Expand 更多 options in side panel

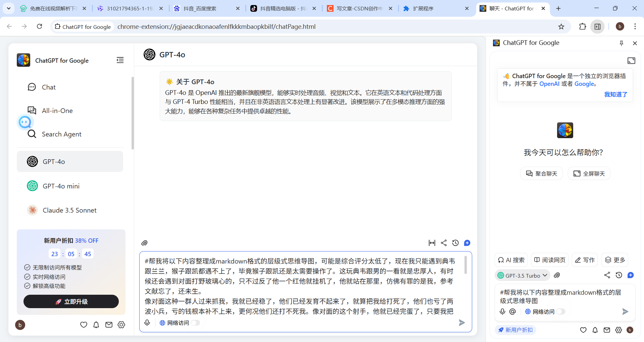(615, 260)
